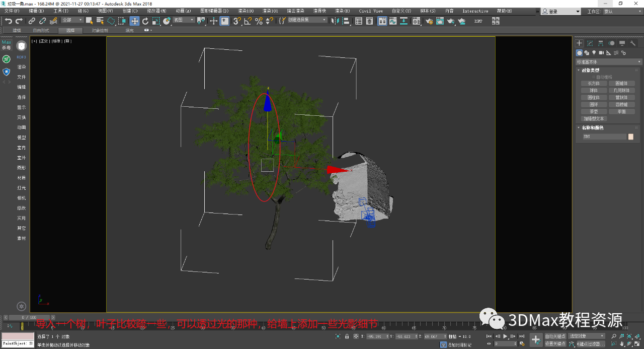This screenshot has height=349, width=644.
Task: Toggle the Angle Snap button
Action: click(248, 21)
